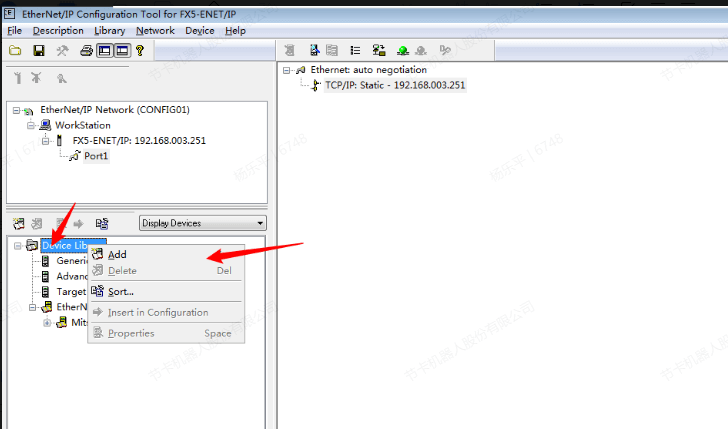Click the Open folder toolbar icon

pyautogui.click(x=15, y=50)
